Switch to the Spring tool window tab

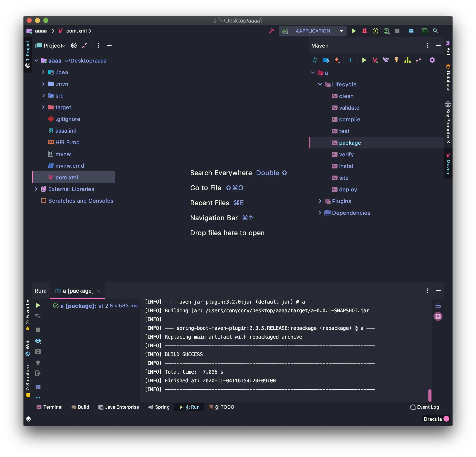click(159, 407)
